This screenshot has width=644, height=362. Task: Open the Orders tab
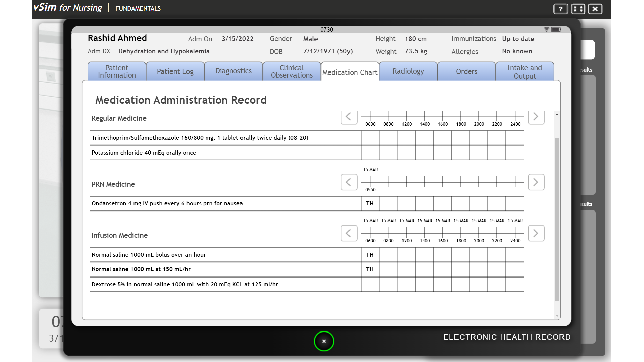467,71
